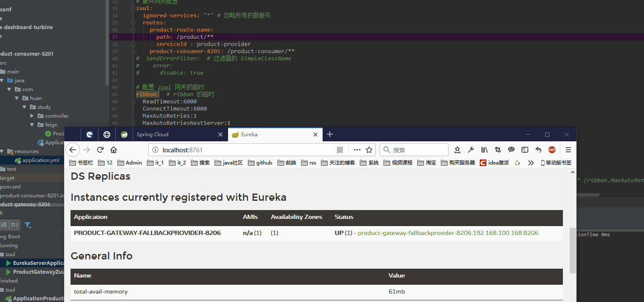Screen dimensions: 644x302
Task: Select the target folder
Action: [8, 178]
